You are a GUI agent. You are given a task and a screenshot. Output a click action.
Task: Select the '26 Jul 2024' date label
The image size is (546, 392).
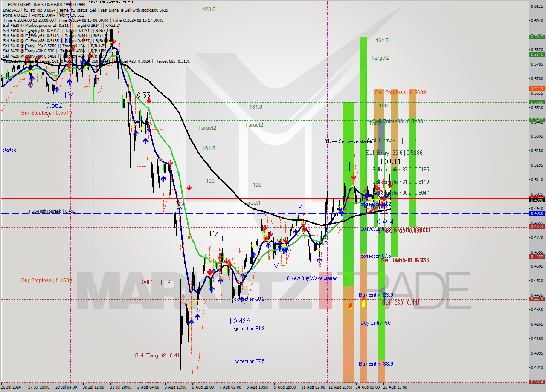coord(11,387)
